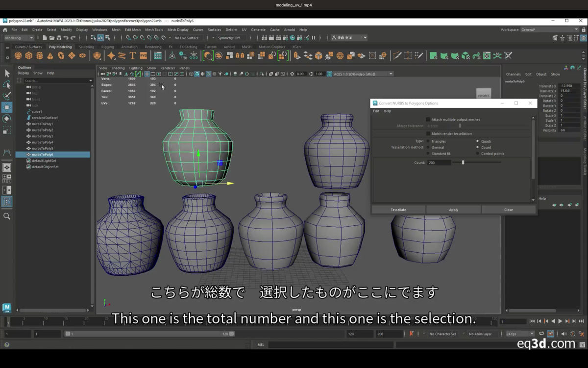The height and width of the screenshot is (368, 588).
Task: Select Triangles as output type
Action: tap(428, 141)
